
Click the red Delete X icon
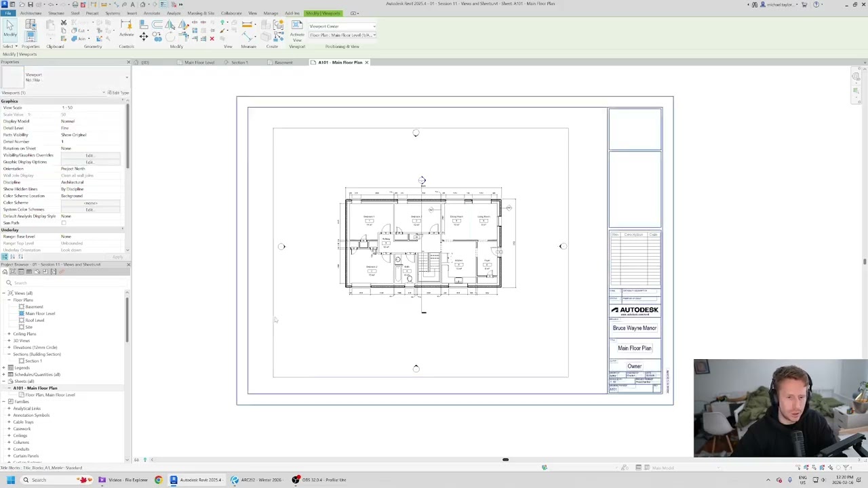pyautogui.click(x=212, y=38)
